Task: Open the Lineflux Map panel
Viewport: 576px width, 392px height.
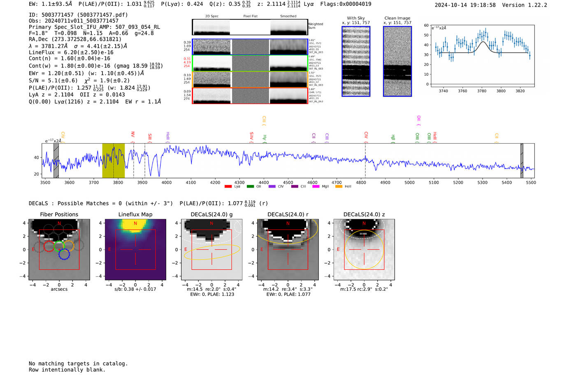Action: pyautogui.click(x=135, y=250)
